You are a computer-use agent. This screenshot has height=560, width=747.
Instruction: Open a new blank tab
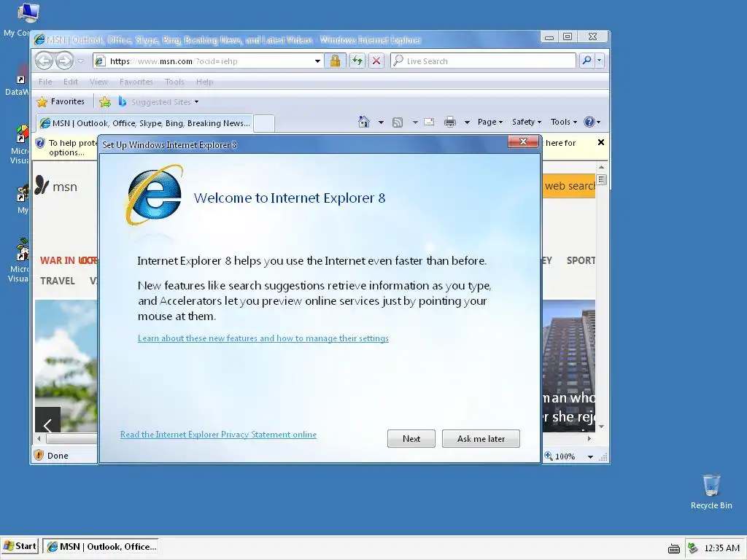tap(264, 123)
